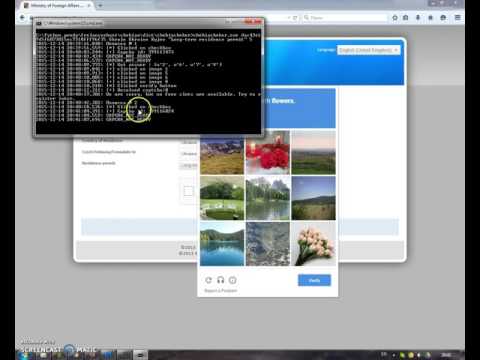Select the pink tulip bouquet image
The image size is (480, 360).
313,244
